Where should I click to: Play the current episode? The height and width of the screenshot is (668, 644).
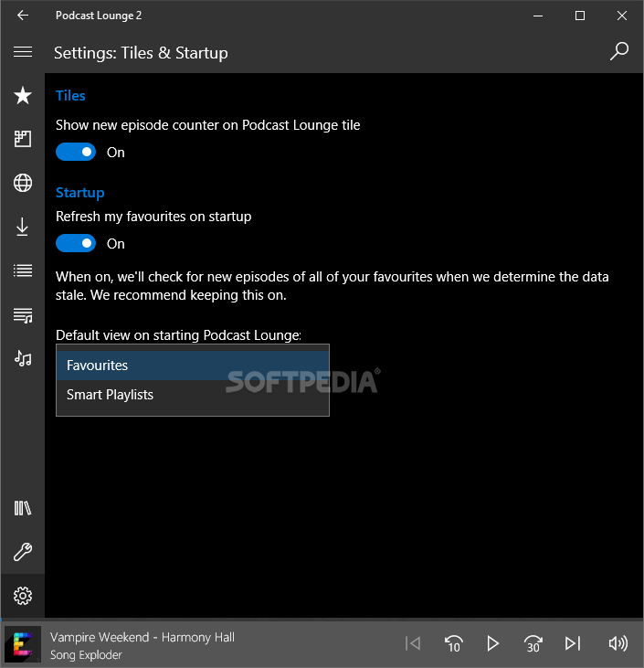[x=492, y=643]
